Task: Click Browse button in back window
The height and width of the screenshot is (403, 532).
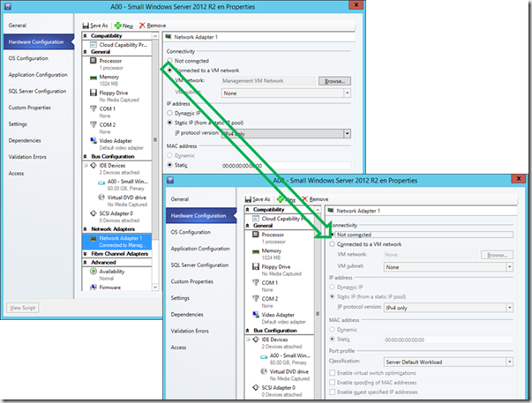Action: click(334, 81)
